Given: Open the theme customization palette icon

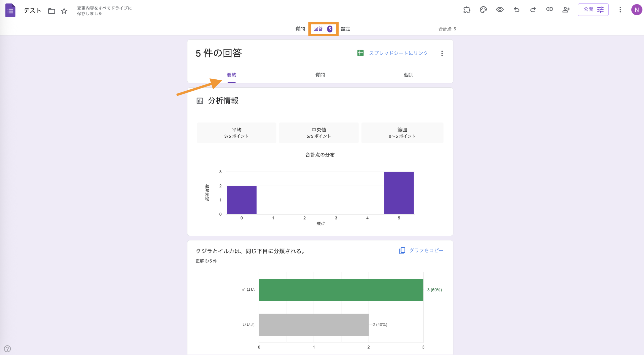Looking at the screenshot, I should [483, 10].
